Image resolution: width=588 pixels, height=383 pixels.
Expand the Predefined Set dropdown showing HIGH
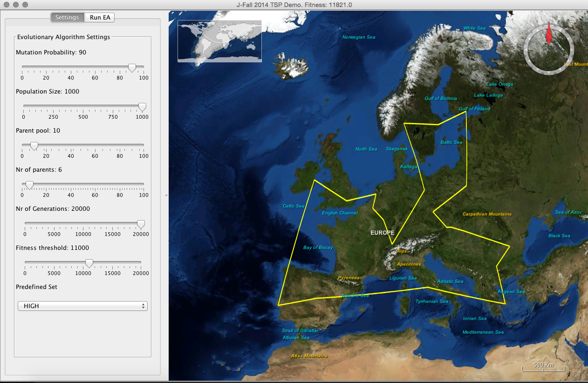[82, 306]
